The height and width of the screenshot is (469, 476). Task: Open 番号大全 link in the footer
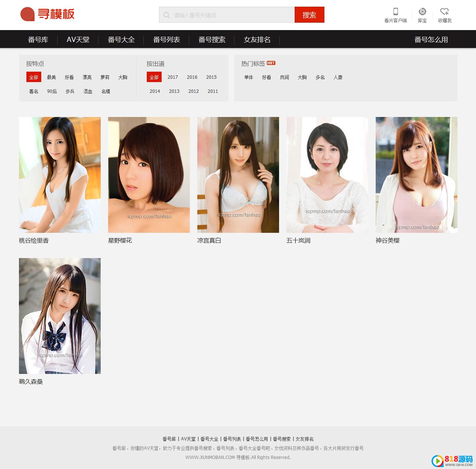[x=210, y=439]
